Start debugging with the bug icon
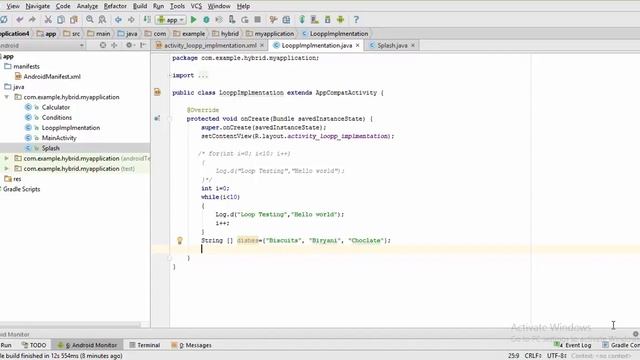This screenshot has height=360, width=640. pyautogui.click(x=207, y=20)
